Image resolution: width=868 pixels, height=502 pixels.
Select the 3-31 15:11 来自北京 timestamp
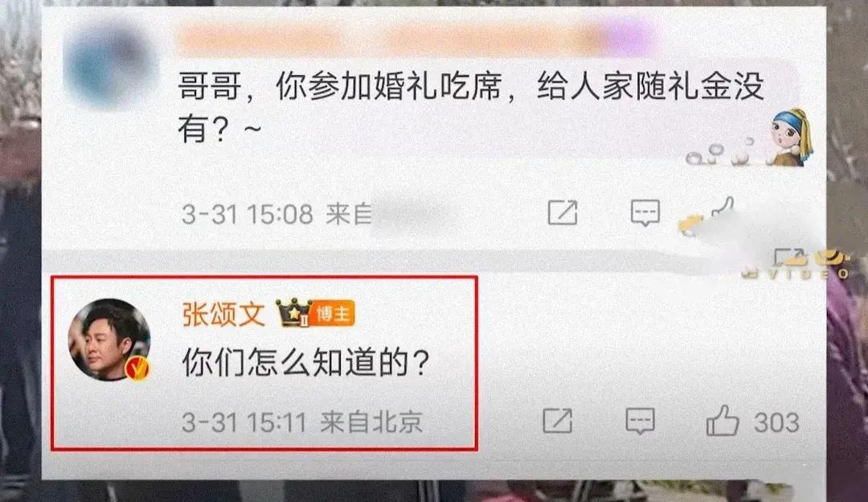[x=302, y=422]
